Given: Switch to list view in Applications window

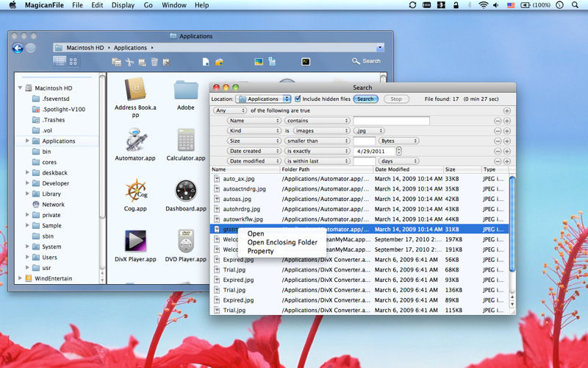Looking at the screenshot, I should pos(60,61).
